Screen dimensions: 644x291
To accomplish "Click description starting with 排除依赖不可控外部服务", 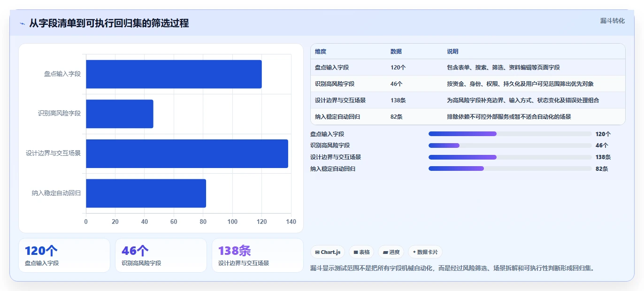I will [509, 117].
